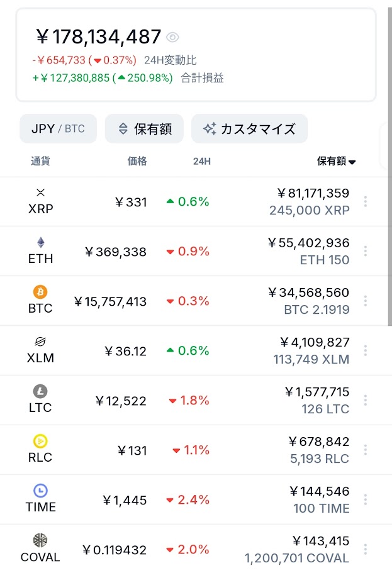Screen dimensions: 392x573
Task: Open the 保有額 sort selector button
Action: pyautogui.click(x=144, y=129)
